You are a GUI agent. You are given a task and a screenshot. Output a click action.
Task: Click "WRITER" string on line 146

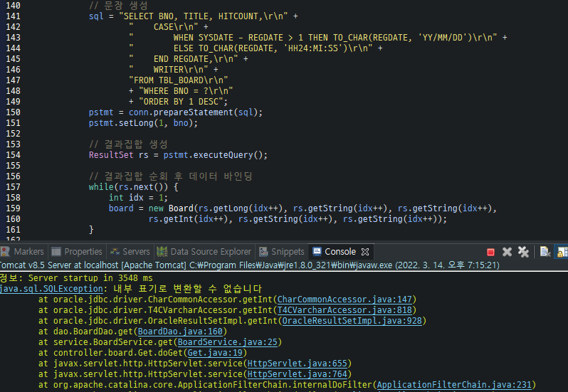click(x=169, y=70)
